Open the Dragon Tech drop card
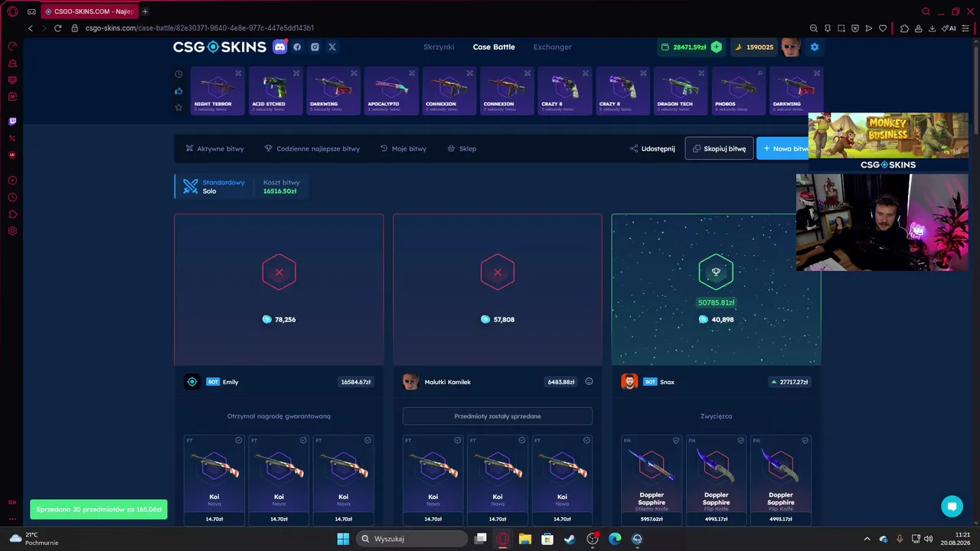The image size is (980, 551). pos(681,91)
